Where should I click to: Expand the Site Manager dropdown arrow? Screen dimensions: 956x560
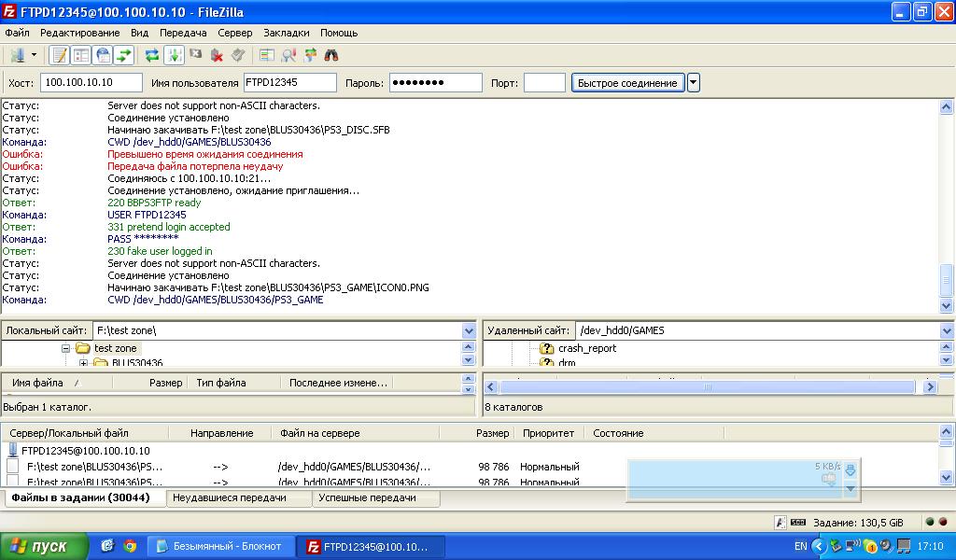click(x=35, y=55)
